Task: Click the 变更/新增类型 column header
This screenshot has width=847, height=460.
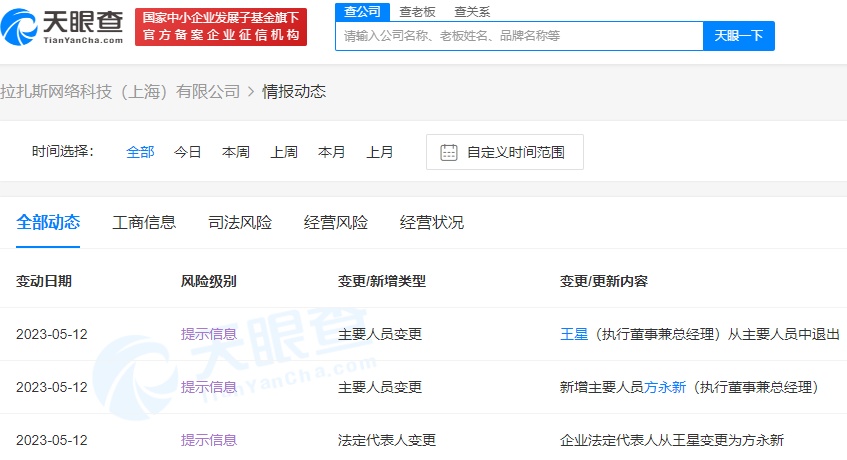Action: [x=382, y=281]
